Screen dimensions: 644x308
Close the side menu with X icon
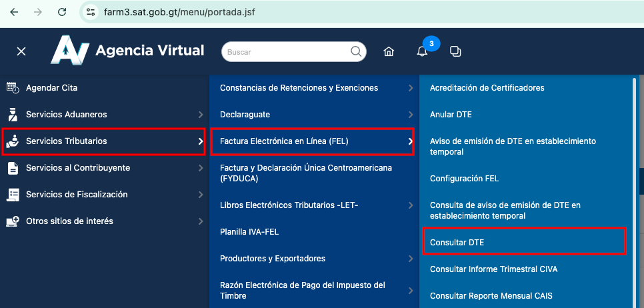pos(21,51)
